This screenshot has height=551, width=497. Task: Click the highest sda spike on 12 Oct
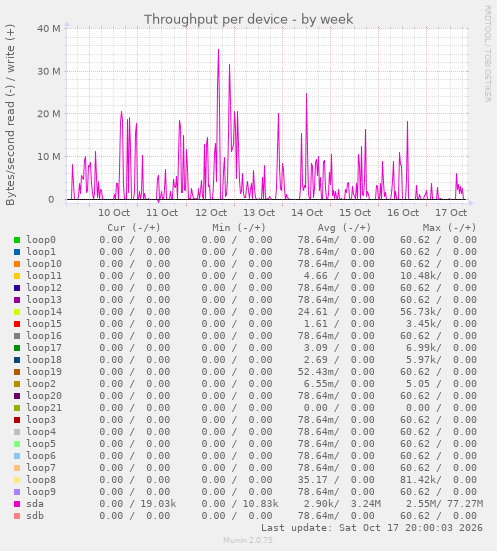pos(218,50)
